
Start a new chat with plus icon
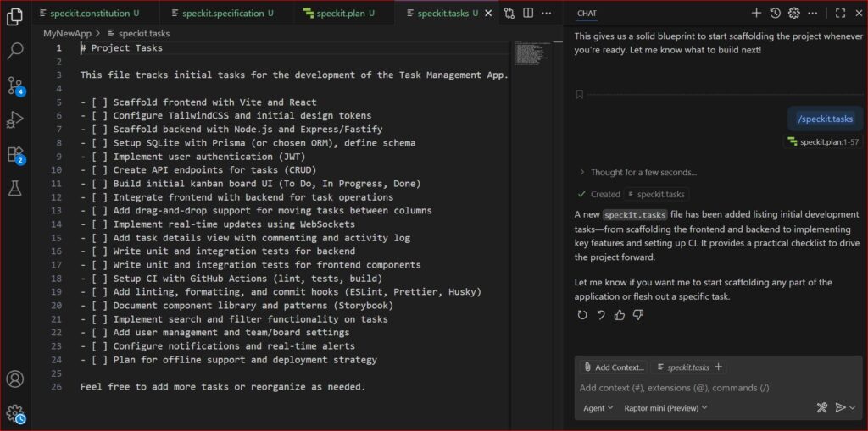(x=757, y=14)
